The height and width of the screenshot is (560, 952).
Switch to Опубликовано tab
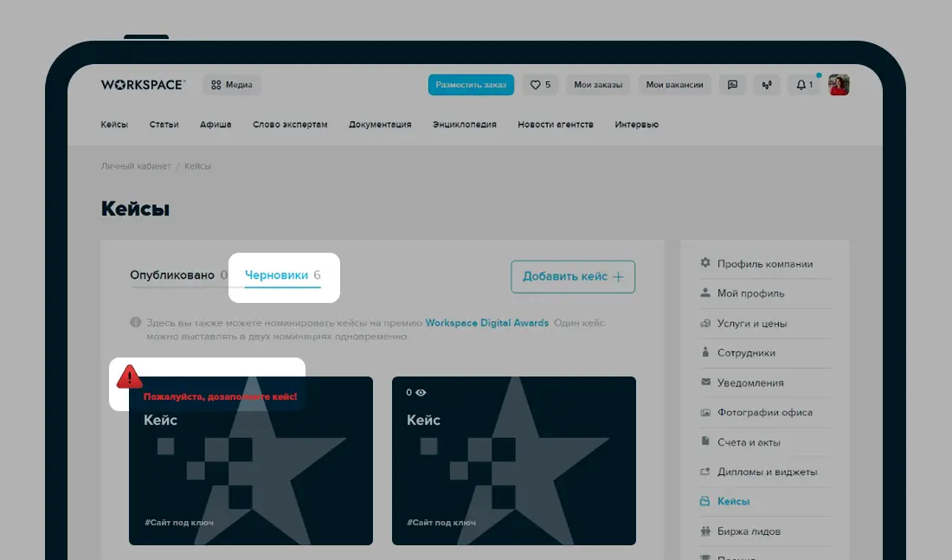(178, 275)
